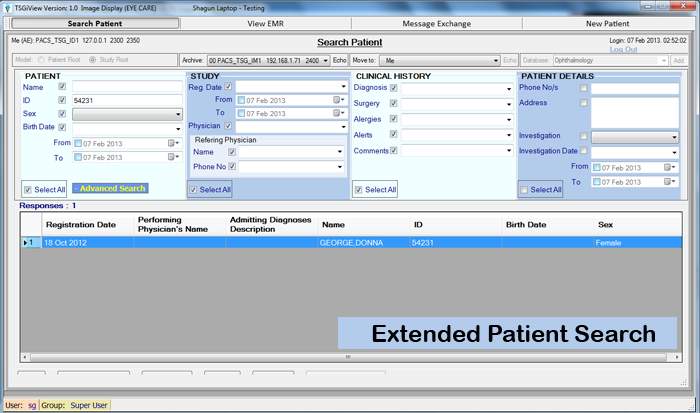Open the Move to dropdown
The width and height of the screenshot is (700, 413).
click(x=439, y=60)
